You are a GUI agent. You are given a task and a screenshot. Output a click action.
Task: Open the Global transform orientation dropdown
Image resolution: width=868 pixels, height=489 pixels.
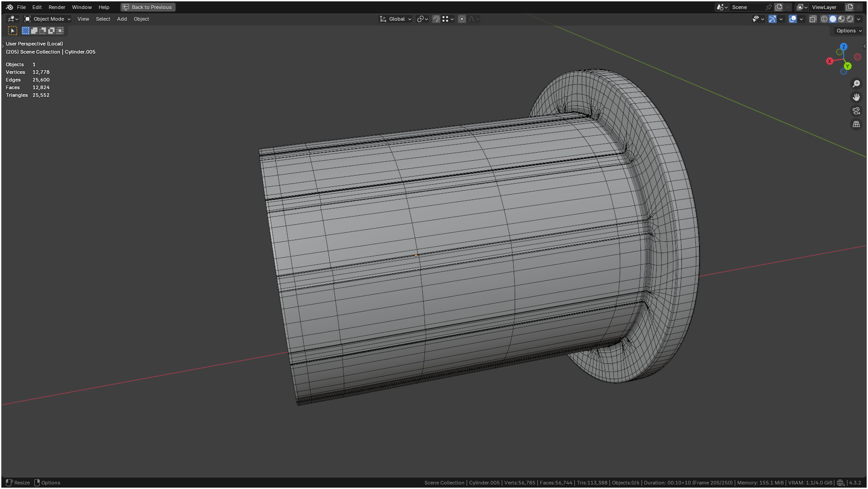[x=396, y=19]
